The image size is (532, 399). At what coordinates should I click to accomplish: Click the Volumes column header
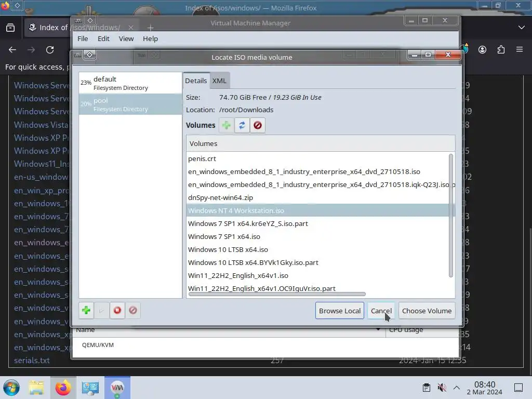[x=320, y=143]
